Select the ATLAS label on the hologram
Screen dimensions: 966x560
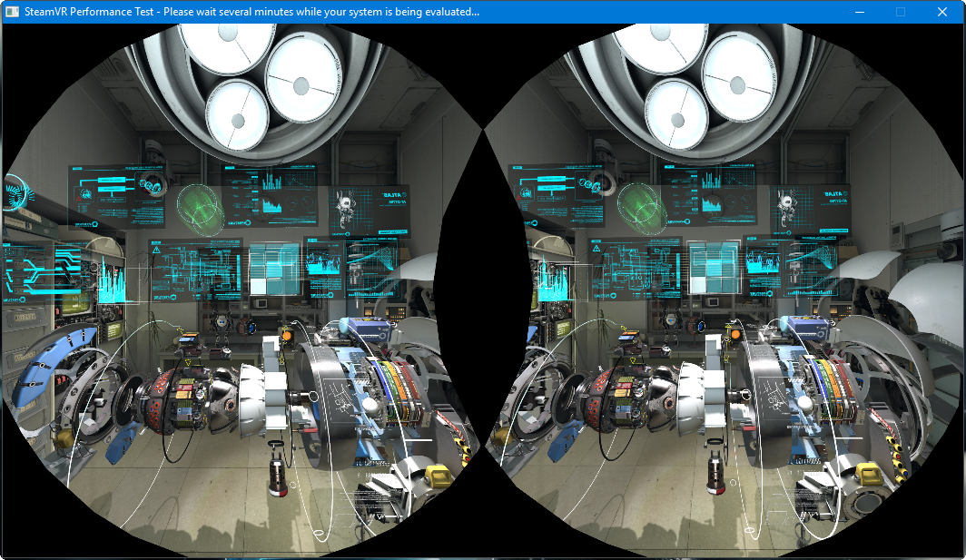390,193
